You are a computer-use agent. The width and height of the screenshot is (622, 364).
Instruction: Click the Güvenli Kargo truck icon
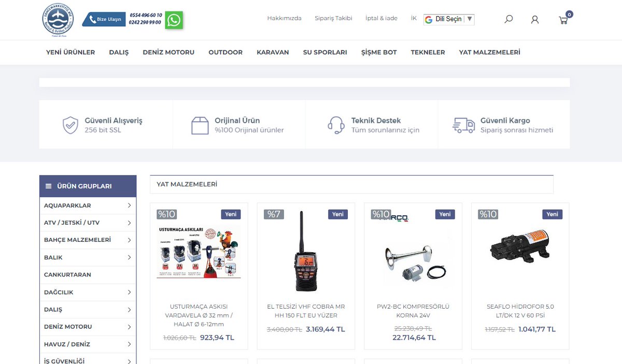click(x=463, y=125)
